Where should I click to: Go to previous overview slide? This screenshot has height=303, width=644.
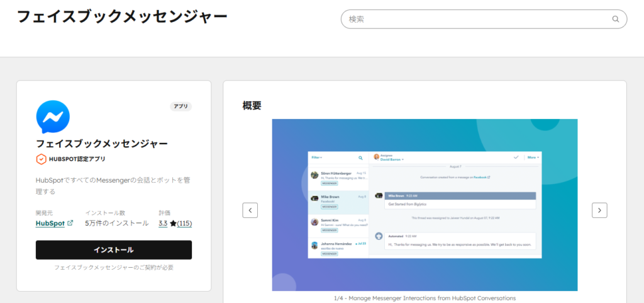(x=250, y=210)
